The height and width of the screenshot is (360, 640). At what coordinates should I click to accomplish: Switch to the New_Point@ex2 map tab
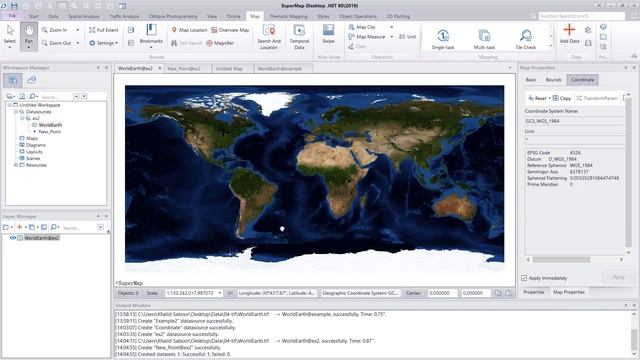click(184, 69)
